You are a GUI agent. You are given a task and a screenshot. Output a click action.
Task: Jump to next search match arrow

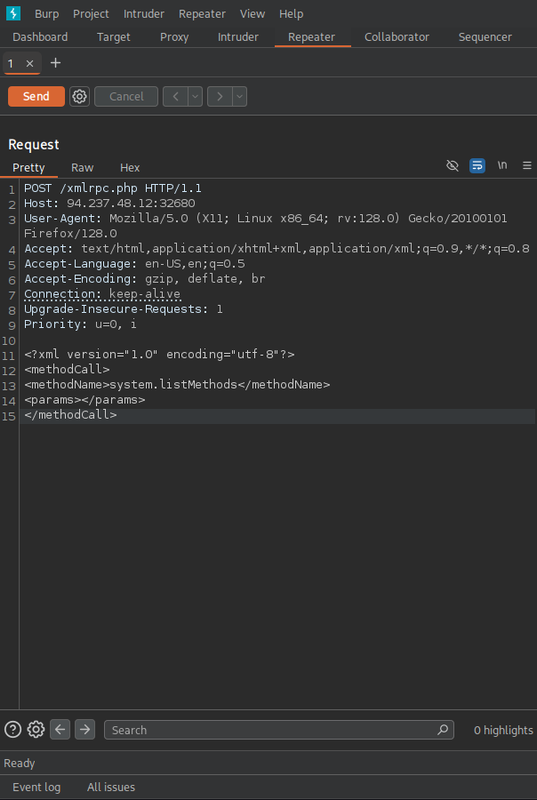[x=85, y=730]
